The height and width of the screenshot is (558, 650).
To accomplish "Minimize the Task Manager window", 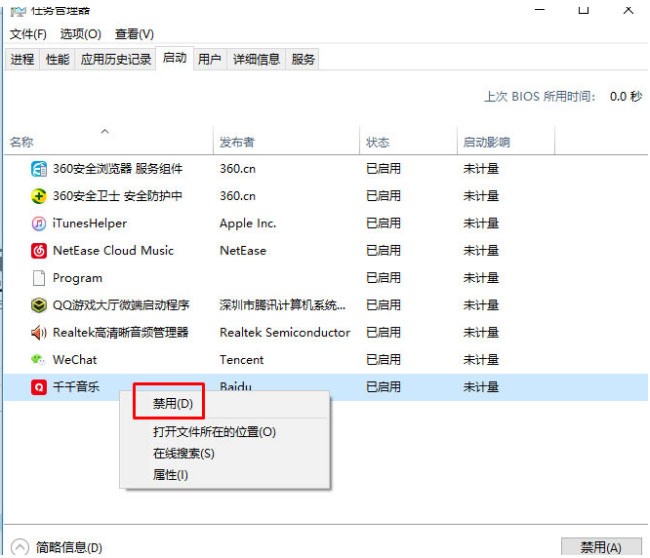I will [x=540, y=10].
